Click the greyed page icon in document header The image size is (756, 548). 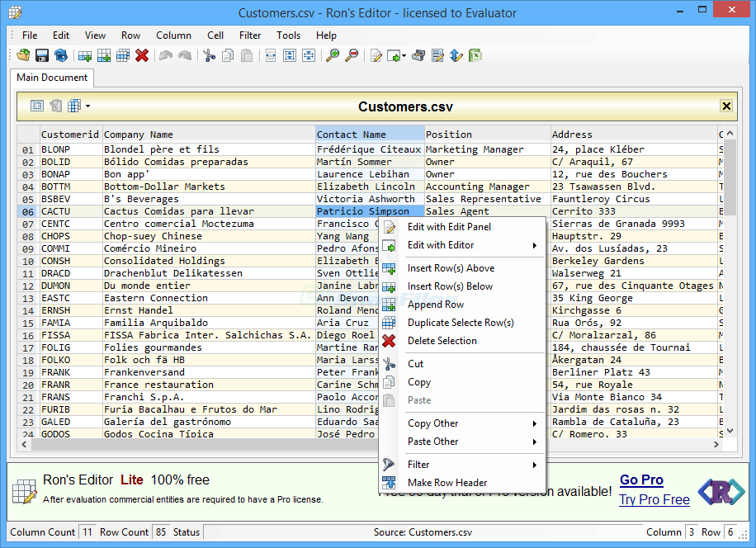[x=56, y=106]
